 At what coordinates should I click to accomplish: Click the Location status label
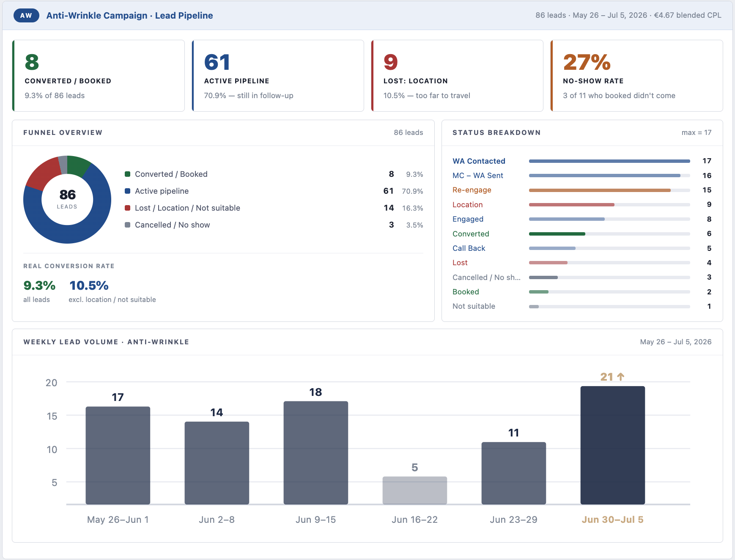[467, 205]
